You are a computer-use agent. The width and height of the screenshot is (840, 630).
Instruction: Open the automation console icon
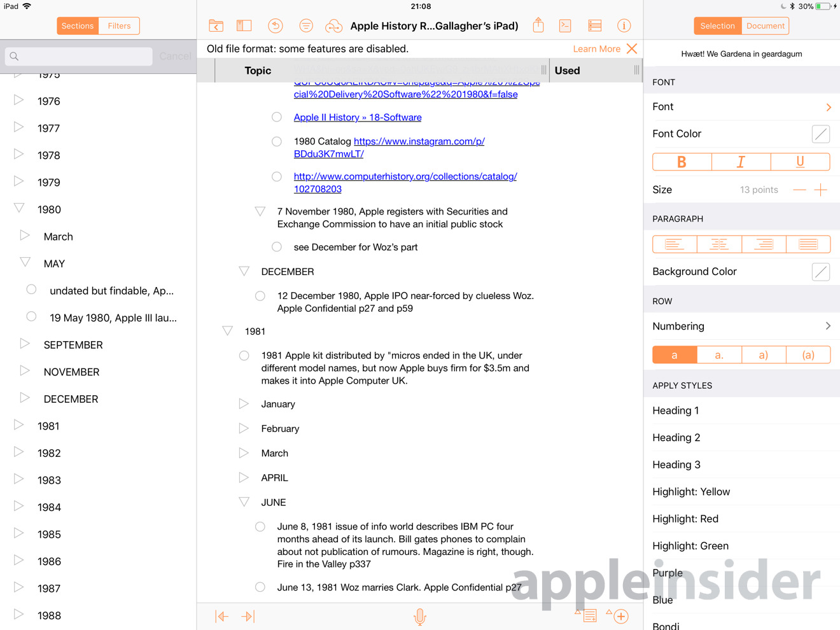[x=565, y=26]
